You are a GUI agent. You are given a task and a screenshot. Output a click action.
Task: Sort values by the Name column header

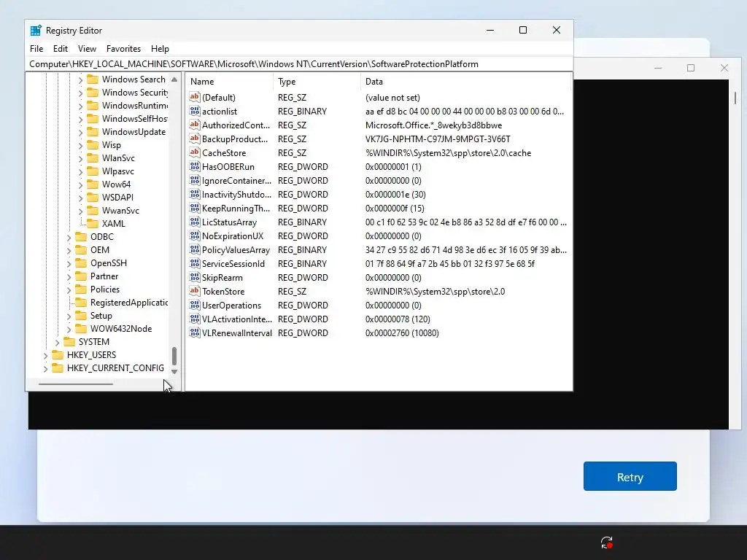point(229,82)
